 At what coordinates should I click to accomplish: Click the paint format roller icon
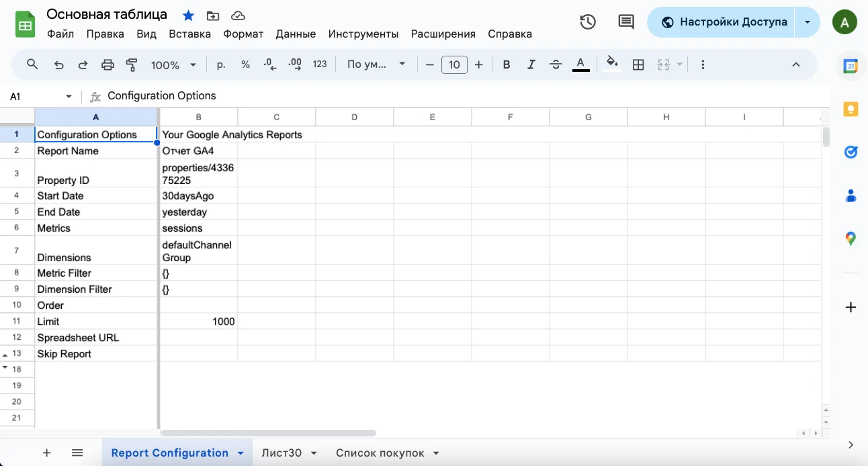(x=132, y=64)
